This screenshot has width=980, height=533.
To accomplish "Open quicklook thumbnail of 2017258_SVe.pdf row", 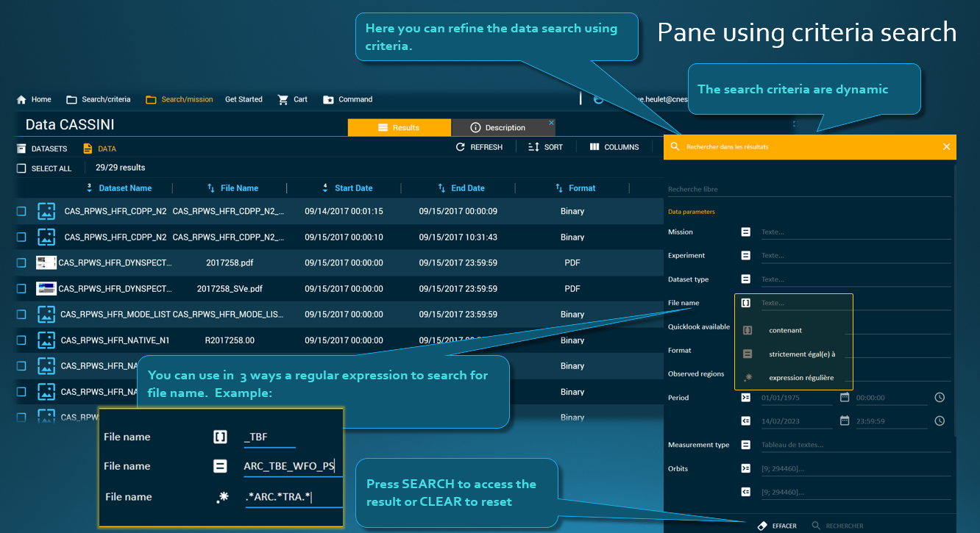I will (x=46, y=288).
